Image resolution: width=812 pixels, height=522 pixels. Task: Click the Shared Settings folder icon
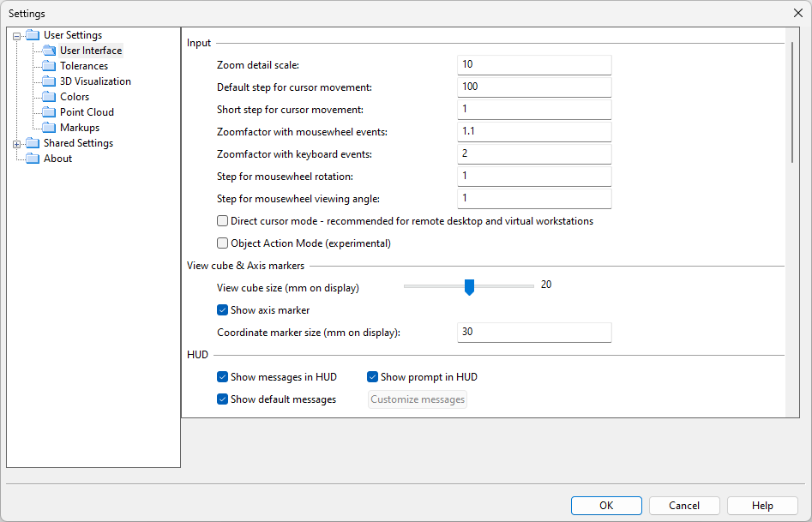(x=33, y=143)
